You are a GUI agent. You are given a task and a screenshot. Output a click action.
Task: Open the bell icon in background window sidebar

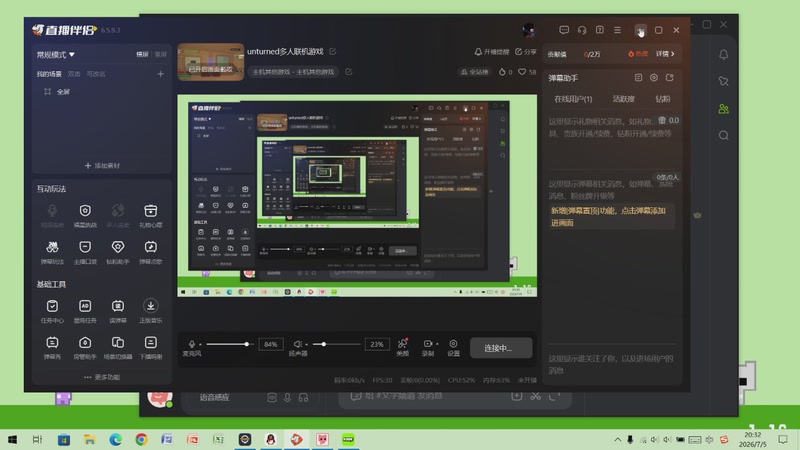[x=723, y=55]
